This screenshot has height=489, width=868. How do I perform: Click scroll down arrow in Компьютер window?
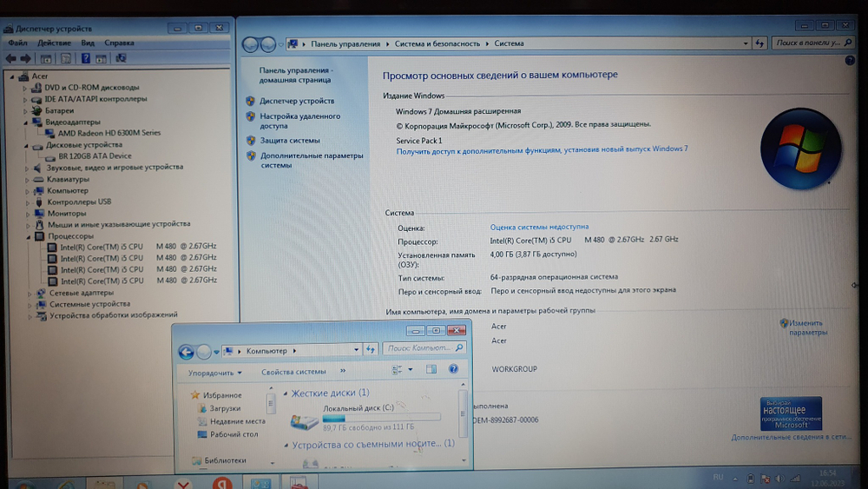464,459
